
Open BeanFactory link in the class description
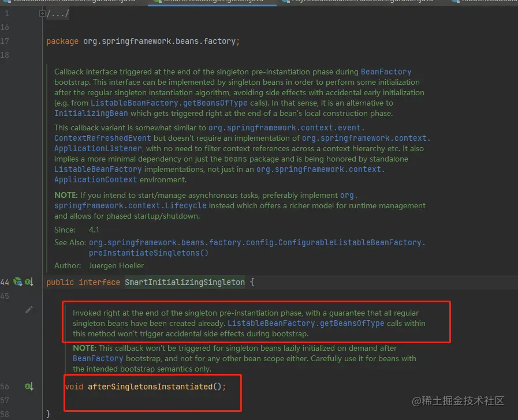coord(386,72)
